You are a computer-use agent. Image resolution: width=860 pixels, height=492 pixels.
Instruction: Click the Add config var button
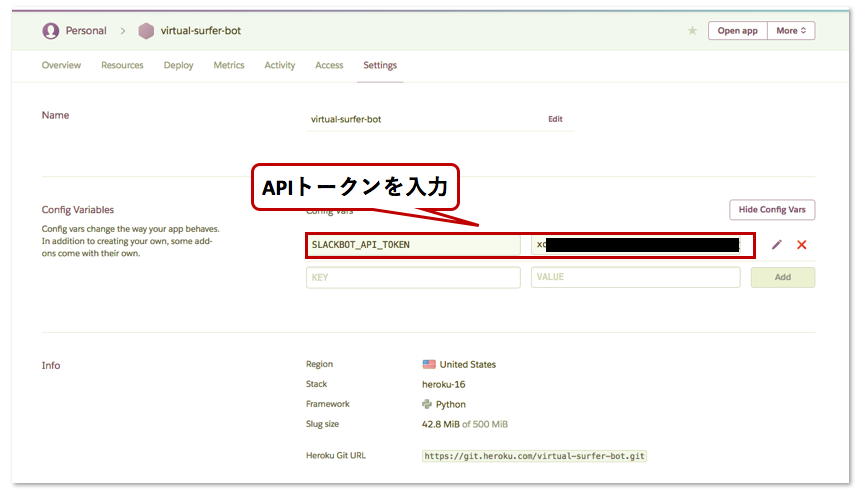point(783,277)
